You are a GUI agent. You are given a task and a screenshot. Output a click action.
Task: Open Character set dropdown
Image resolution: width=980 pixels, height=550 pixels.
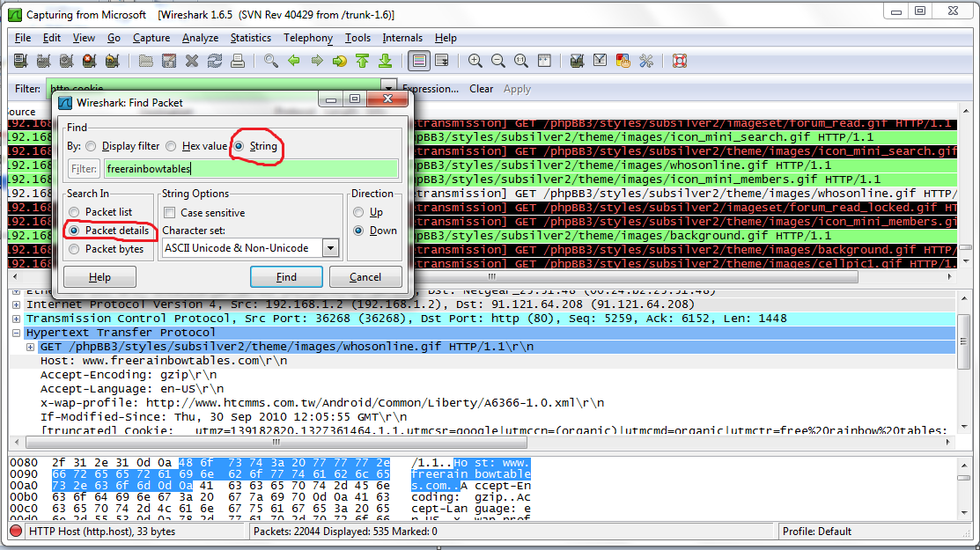[x=330, y=248]
